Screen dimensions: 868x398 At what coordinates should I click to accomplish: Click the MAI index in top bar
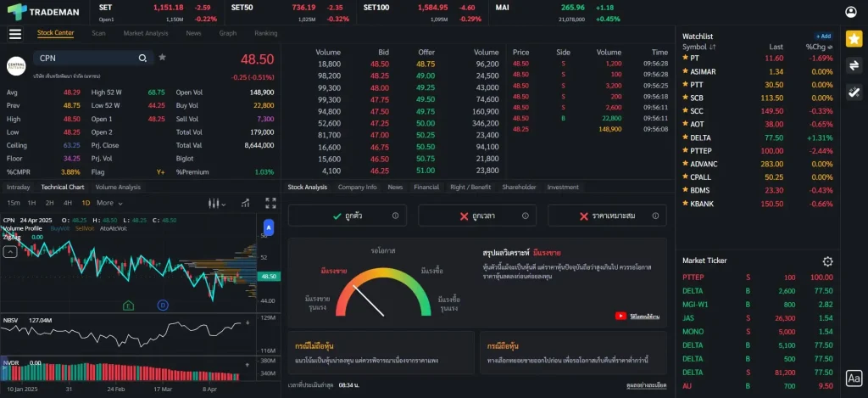pyautogui.click(x=558, y=12)
